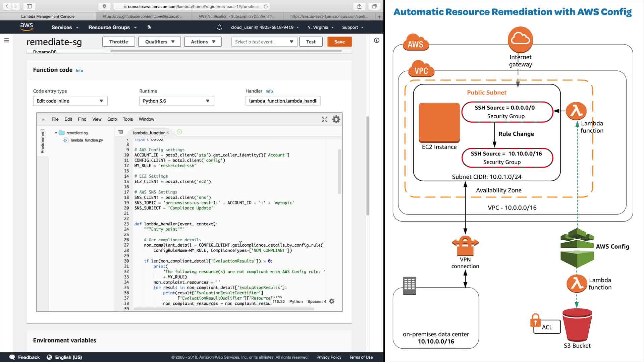This screenshot has height=362, width=644.
Task: Collapse the remediate-sg folder tree
Action: [x=56, y=133]
